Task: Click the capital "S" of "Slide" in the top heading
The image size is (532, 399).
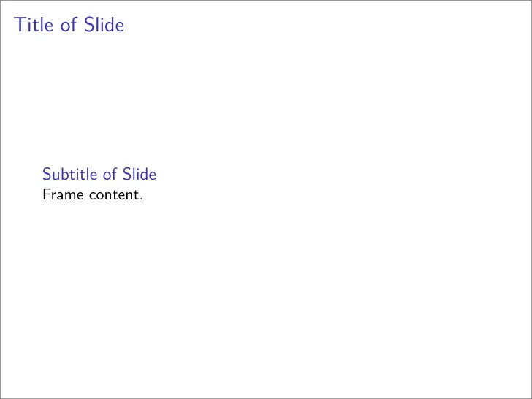Action: [89, 25]
